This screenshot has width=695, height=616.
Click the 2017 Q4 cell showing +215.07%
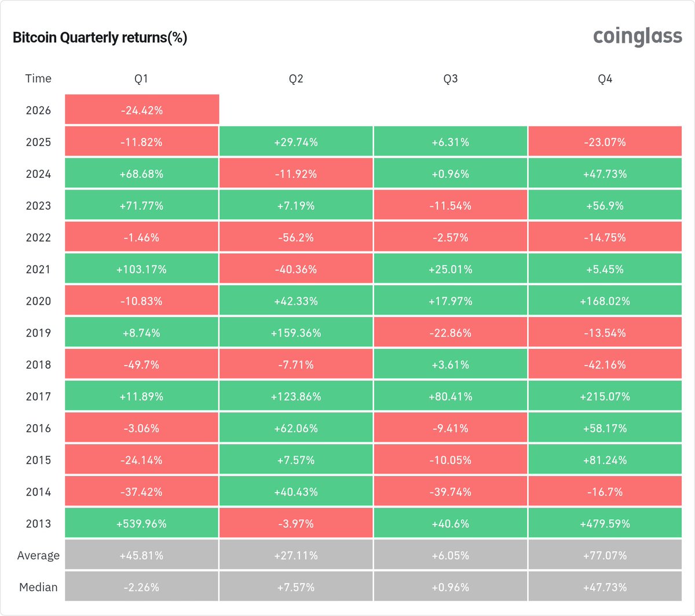(605, 396)
